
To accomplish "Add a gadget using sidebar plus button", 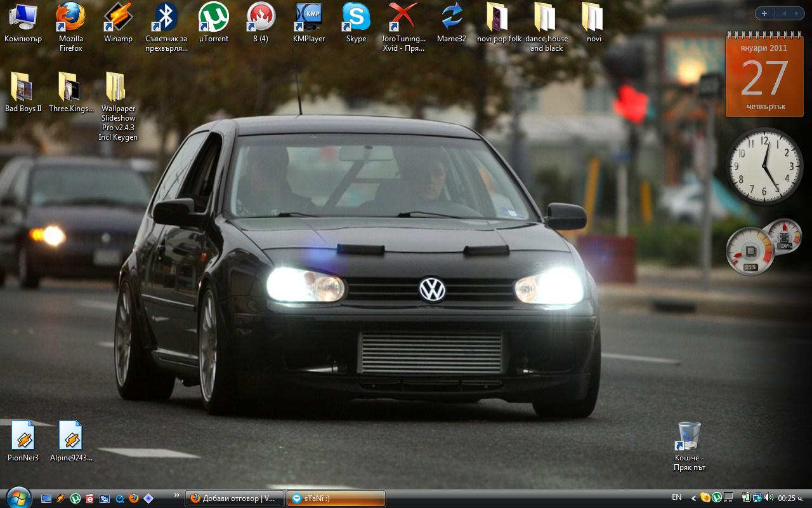I will coord(764,13).
